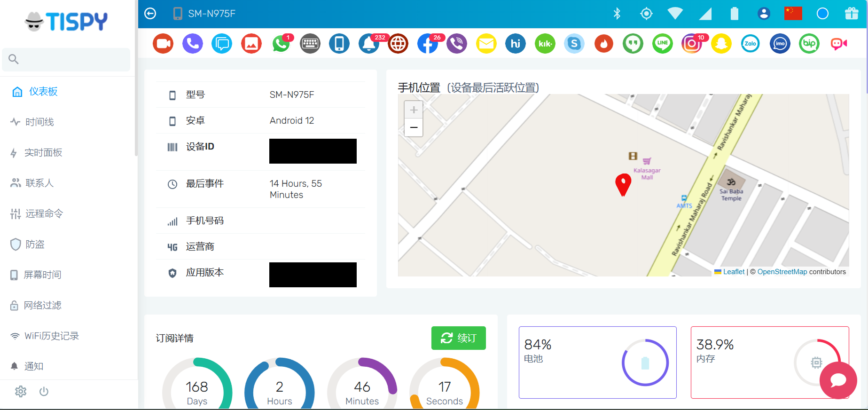Open the WhatsApp icon
This screenshot has width=868, height=410.
coord(281,44)
